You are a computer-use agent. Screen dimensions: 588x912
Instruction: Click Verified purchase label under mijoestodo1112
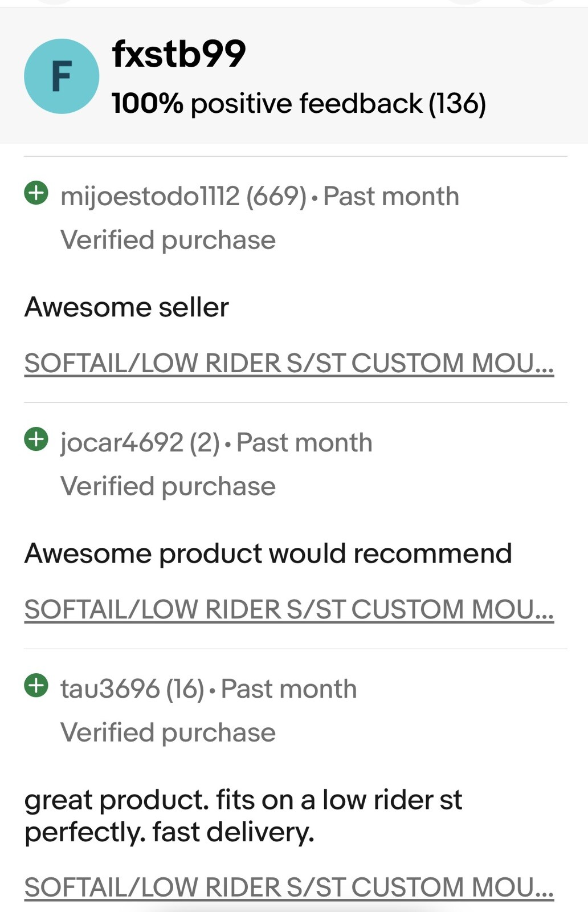pos(168,240)
